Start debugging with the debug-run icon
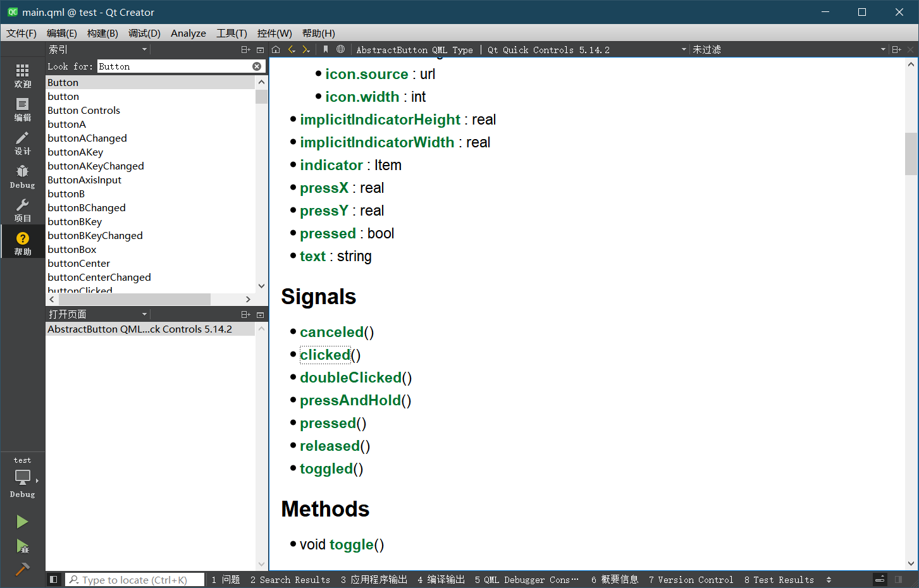 click(x=22, y=544)
